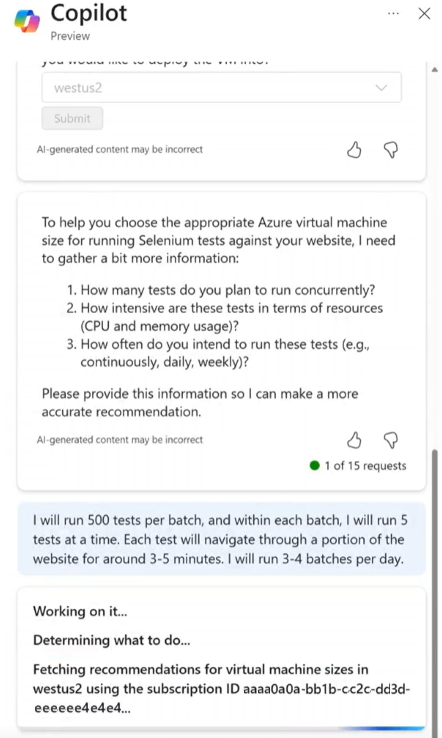Image resolution: width=442 pixels, height=738 pixels.
Task: Click the Copilot logo icon
Action: pyautogui.click(x=27, y=22)
